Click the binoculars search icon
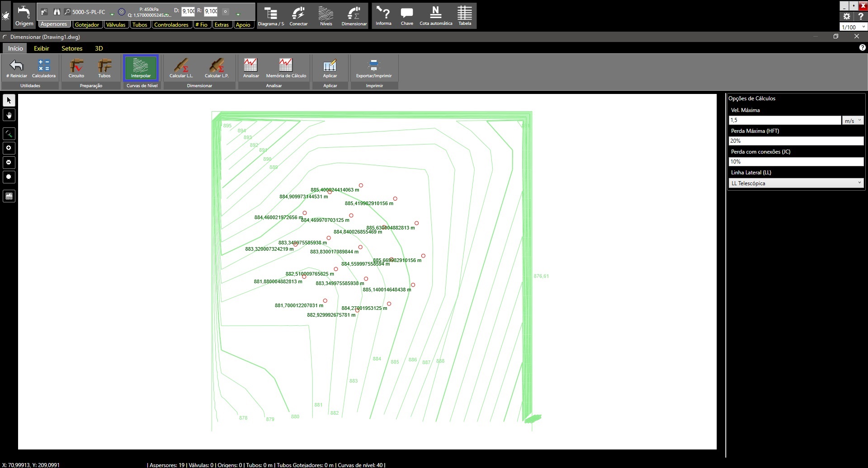The image size is (868, 468). (x=57, y=12)
